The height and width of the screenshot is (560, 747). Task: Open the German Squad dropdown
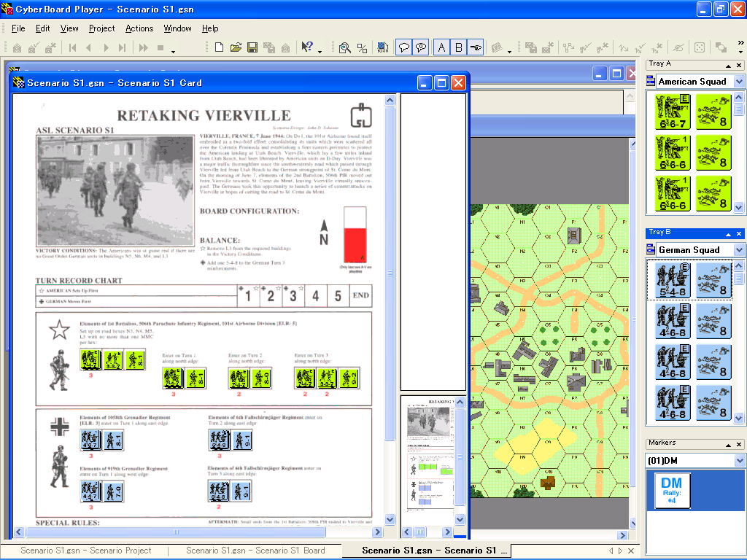[739, 249]
